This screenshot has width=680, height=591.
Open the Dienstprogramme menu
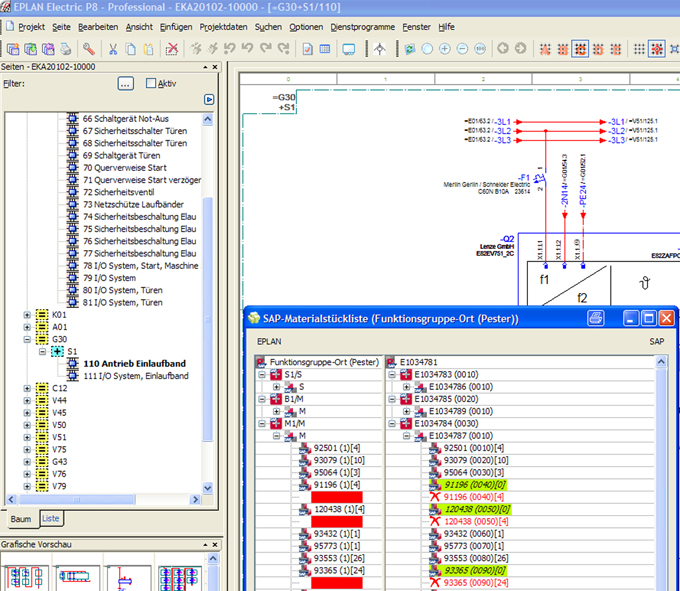tap(363, 26)
